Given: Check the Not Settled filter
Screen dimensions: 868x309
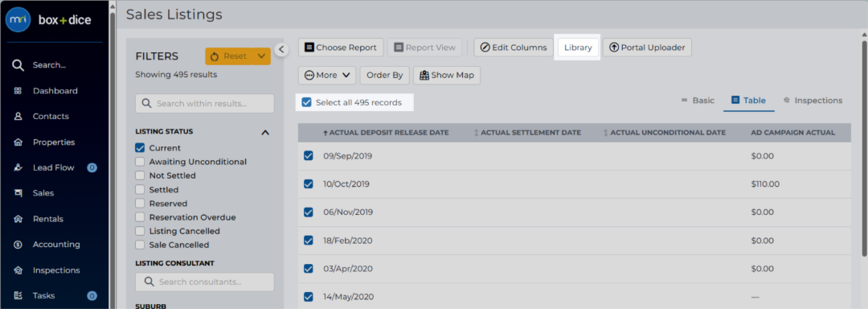Looking at the screenshot, I should point(140,175).
